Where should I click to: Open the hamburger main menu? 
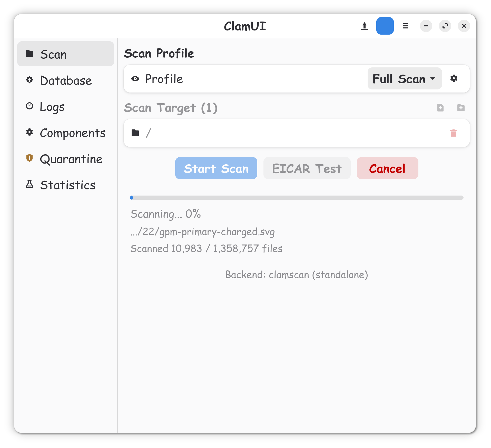click(x=405, y=26)
